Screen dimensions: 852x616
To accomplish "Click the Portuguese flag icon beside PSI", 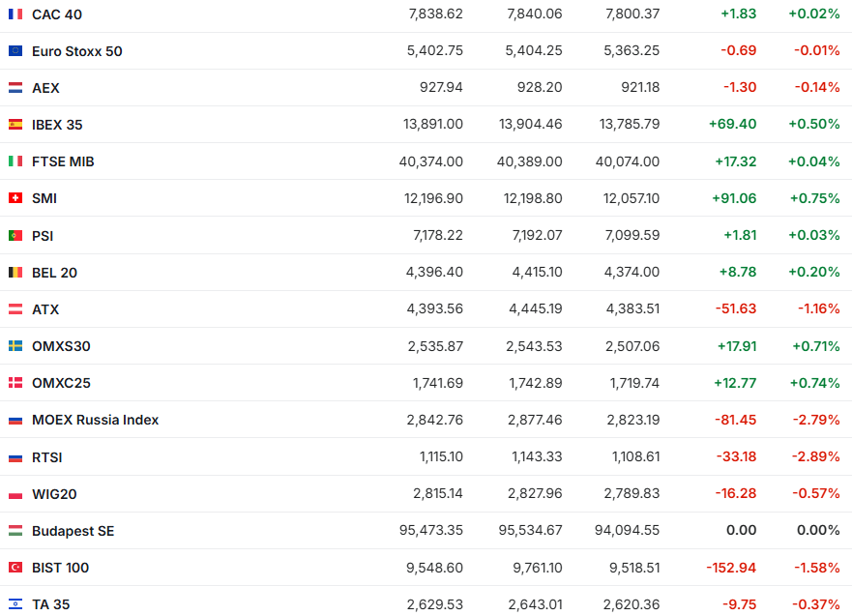I will [15, 235].
